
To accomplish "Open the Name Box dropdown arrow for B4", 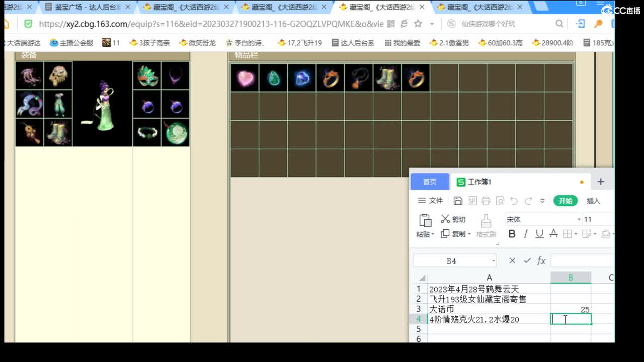I will (x=494, y=260).
